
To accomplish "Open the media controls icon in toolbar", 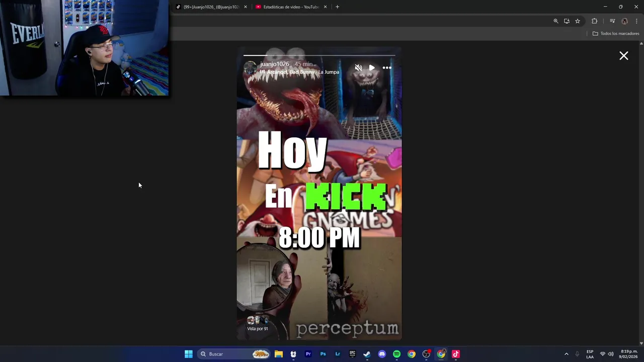I will pyautogui.click(x=612, y=21).
